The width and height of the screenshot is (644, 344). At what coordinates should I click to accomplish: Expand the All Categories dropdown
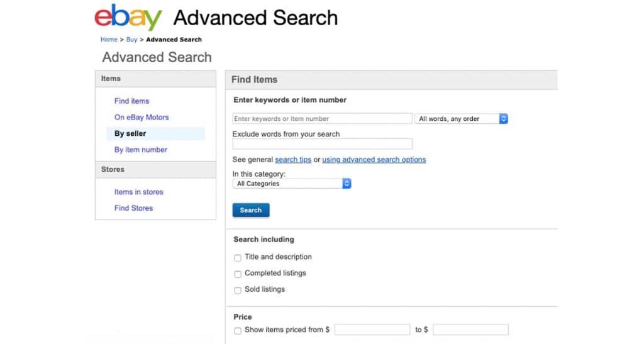(x=292, y=184)
